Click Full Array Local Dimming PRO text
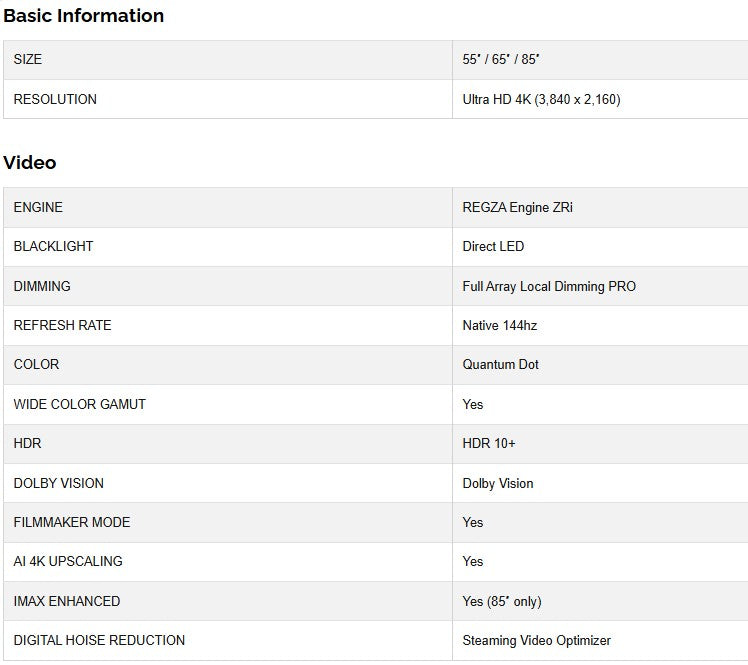This screenshot has width=748, height=665. [549, 286]
